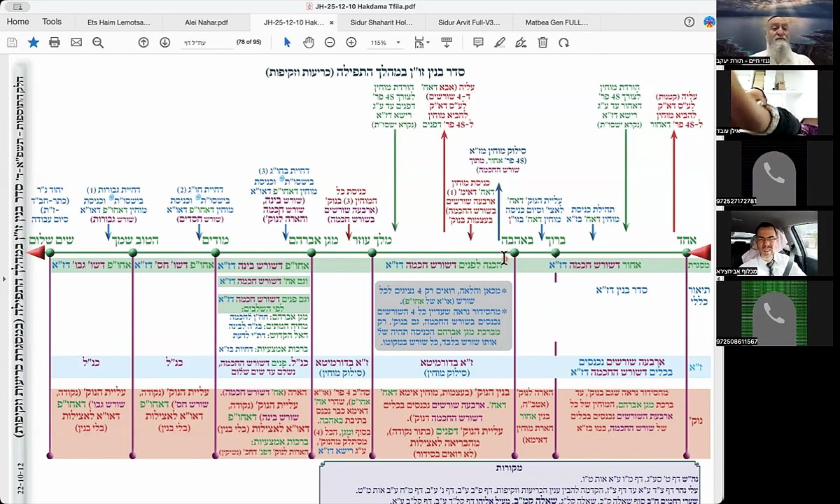Viewport: 840px width, 504px height.
Task: Open the Tools tab
Action: pyautogui.click(x=52, y=22)
